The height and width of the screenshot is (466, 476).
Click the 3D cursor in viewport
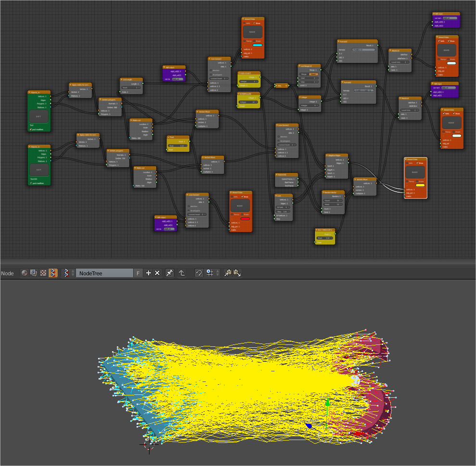(149, 444)
